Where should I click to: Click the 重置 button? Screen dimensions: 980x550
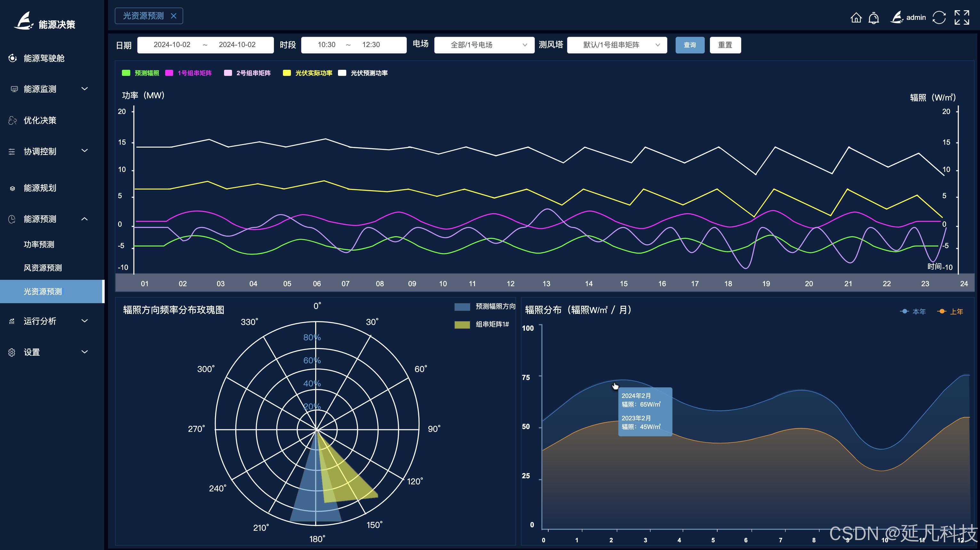[x=725, y=45]
